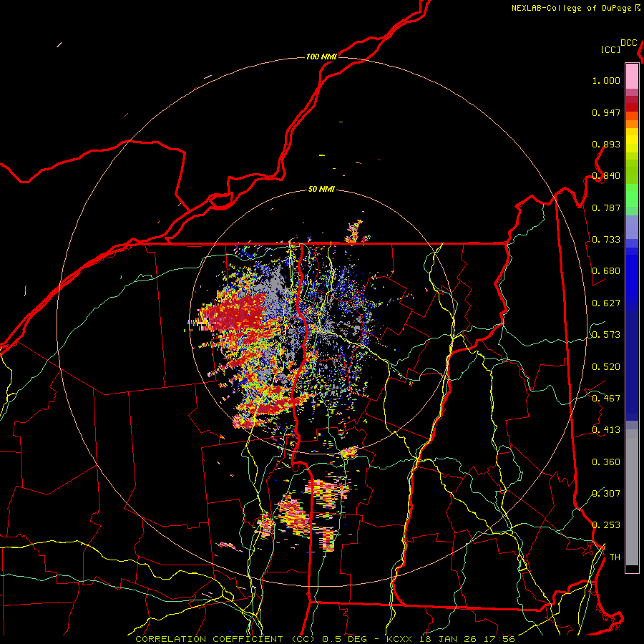Pick the black TH segment at color bar bottom
Viewport: 644px width, 644px height.
(x=632, y=568)
